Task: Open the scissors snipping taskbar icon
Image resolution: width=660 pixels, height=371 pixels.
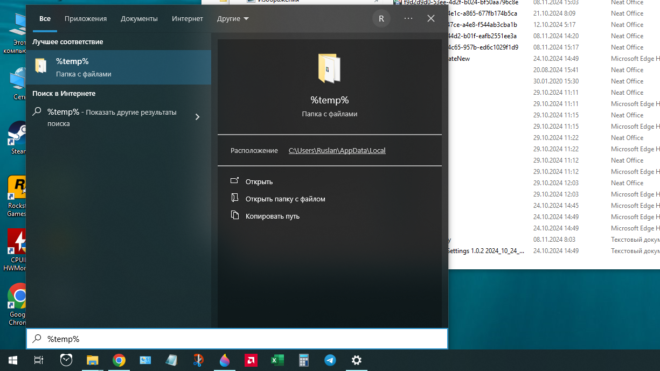Action: [198, 360]
